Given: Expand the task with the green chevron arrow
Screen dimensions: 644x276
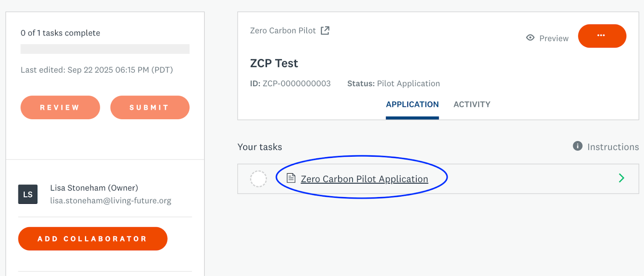Looking at the screenshot, I should [621, 178].
